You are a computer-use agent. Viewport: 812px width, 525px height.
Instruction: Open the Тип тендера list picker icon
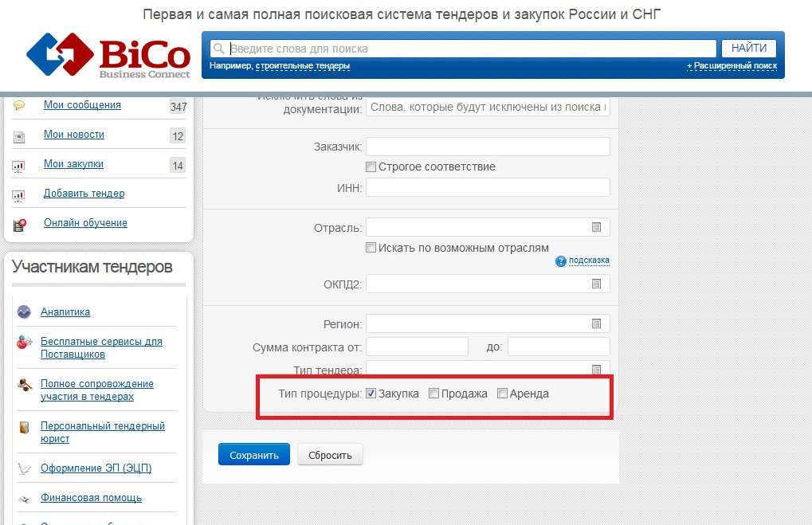point(597,369)
